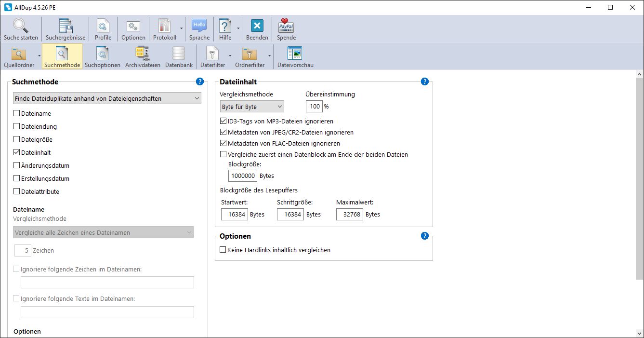This screenshot has width=644, height=338.
Task: Open the Dateivorschau icon
Action: coord(295,54)
